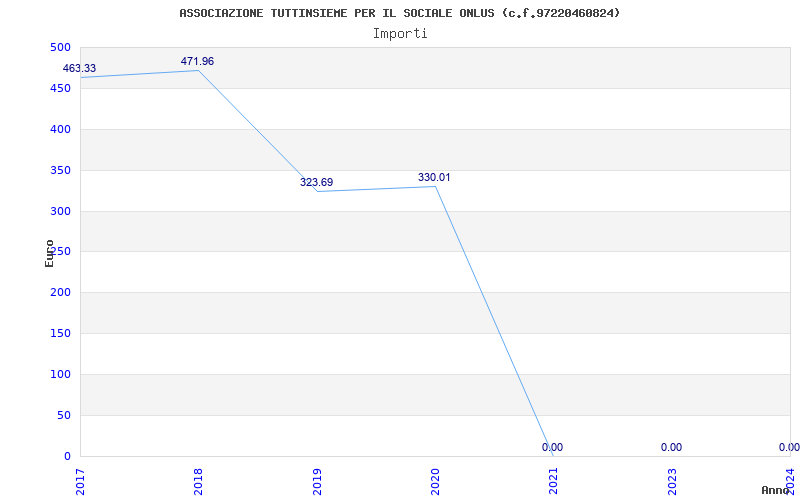Click the 330.01 data label
This screenshot has width=800, height=500.
point(434,178)
